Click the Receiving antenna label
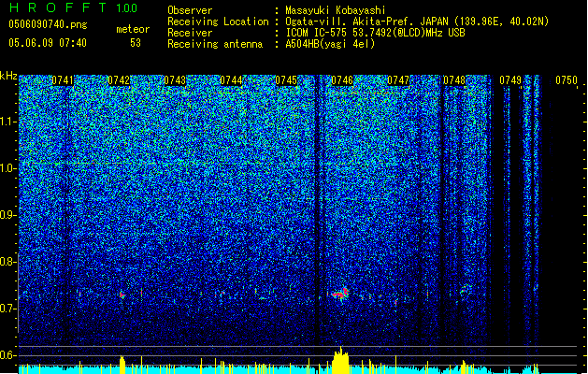This screenshot has height=374, width=588. click(x=215, y=44)
